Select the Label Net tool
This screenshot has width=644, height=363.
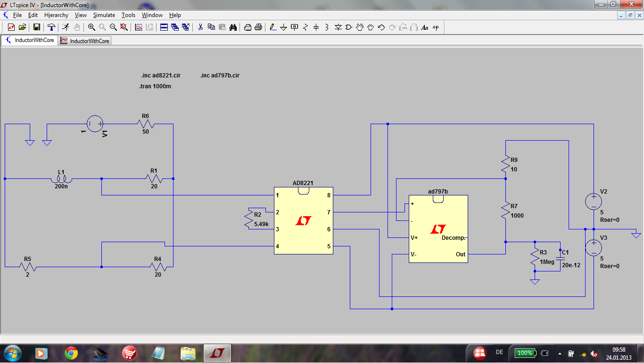pos(295,27)
